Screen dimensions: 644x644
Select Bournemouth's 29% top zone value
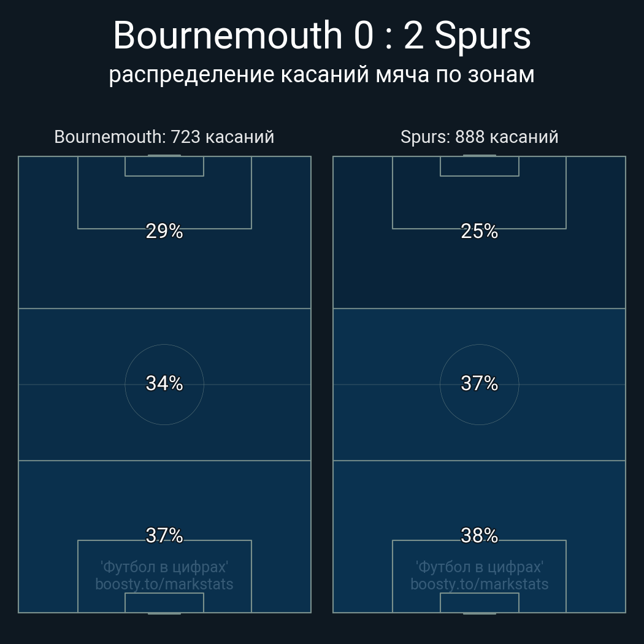pyautogui.click(x=164, y=231)
